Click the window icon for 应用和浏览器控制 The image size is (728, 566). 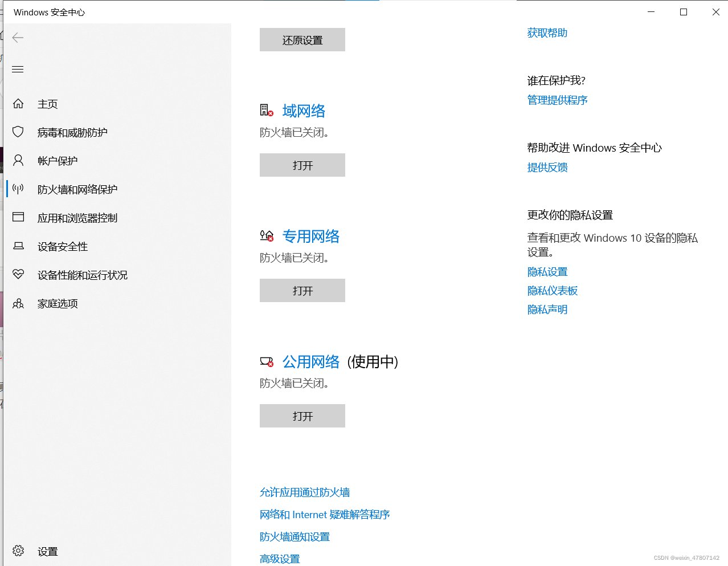point(18,217)
